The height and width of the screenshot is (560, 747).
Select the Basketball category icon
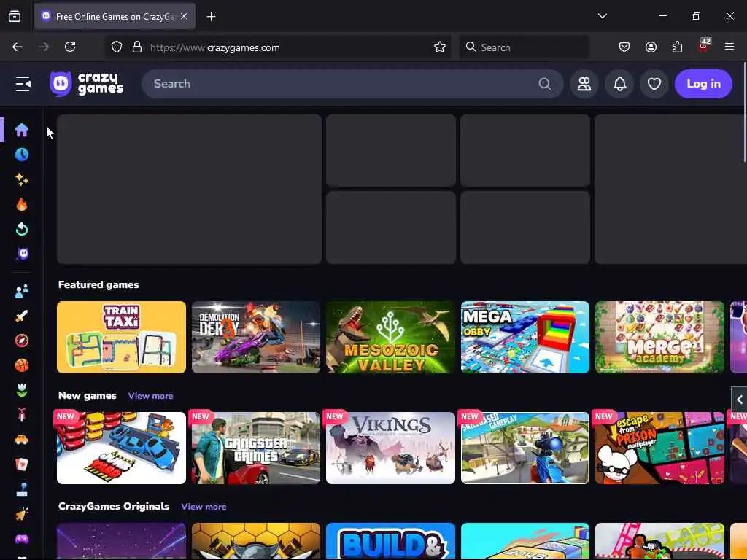pos(21,365)
